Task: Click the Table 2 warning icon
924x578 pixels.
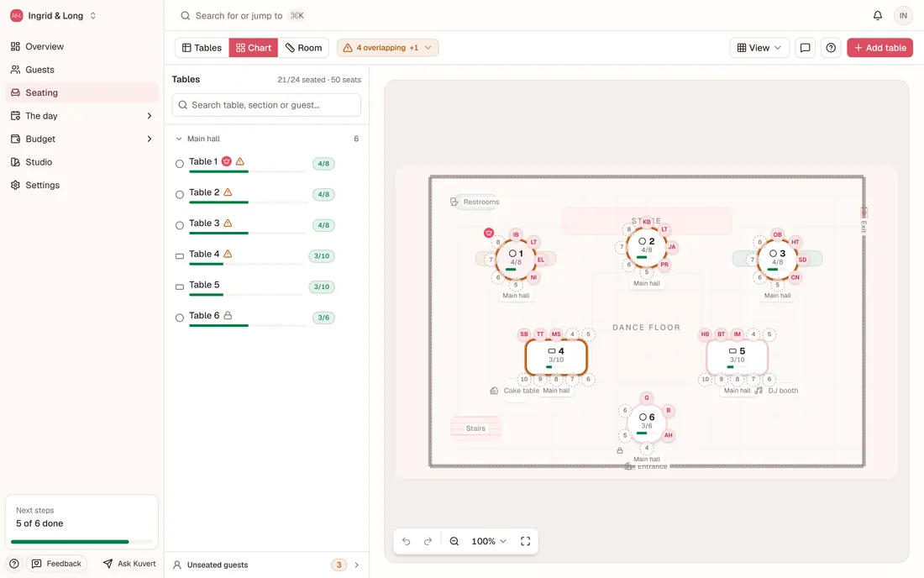Action: [x=228, y=192]
